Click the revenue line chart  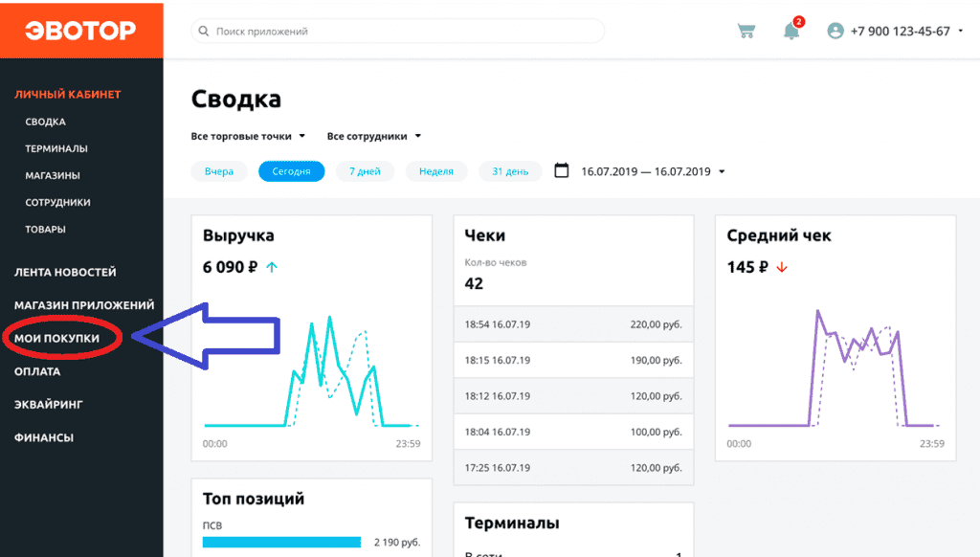pos(311,372)
